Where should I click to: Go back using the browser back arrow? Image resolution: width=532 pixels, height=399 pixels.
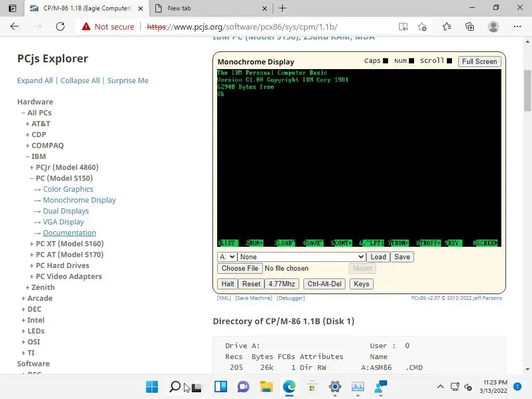point(14,26)
